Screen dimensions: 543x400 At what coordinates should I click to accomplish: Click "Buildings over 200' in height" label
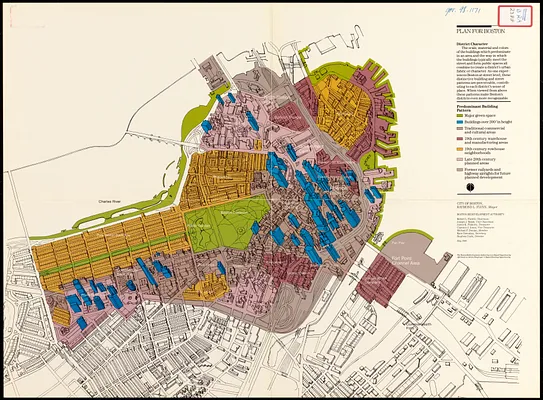click(488, 122)
